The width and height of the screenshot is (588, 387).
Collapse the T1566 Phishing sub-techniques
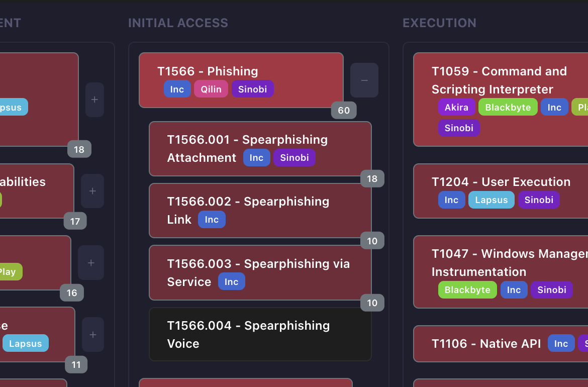364,80
